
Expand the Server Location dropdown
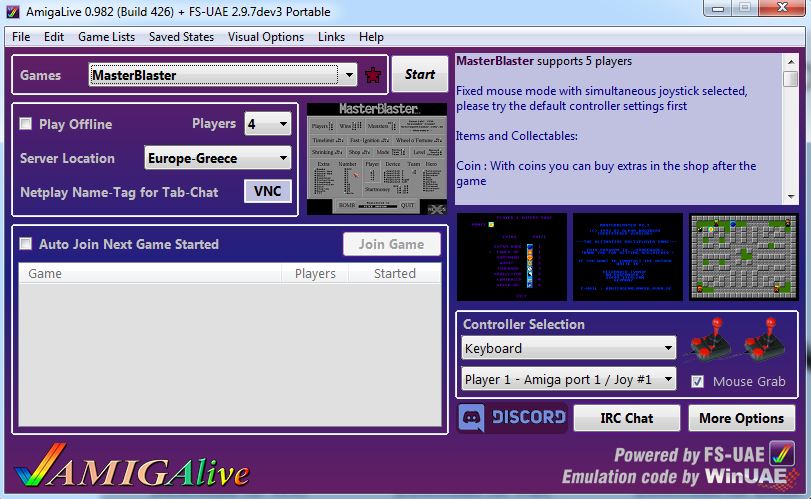tap(283, 158)
